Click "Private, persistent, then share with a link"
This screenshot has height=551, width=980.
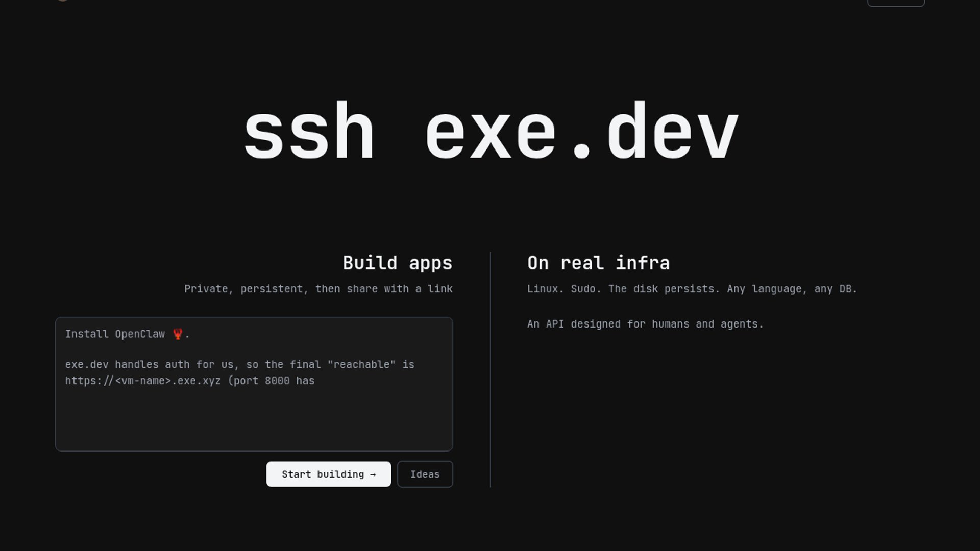[318, 289]
